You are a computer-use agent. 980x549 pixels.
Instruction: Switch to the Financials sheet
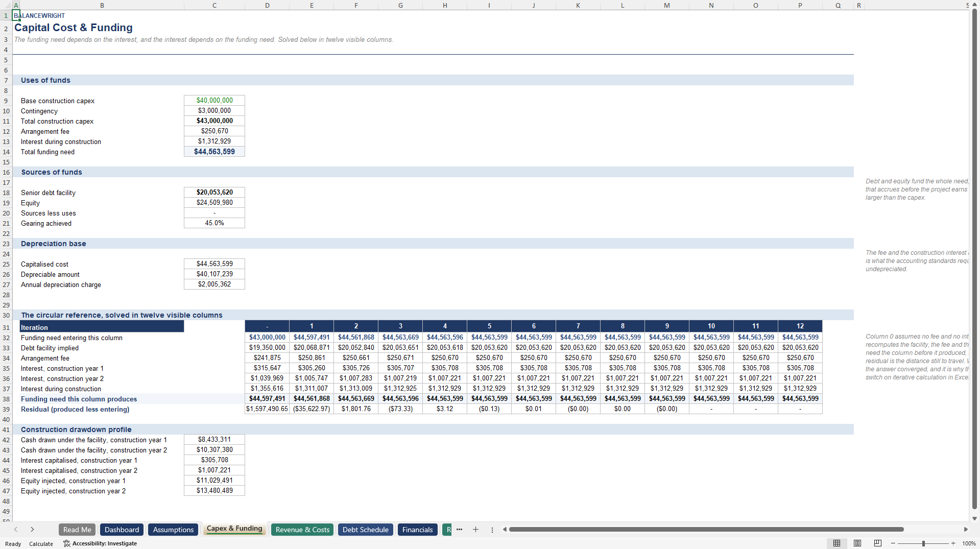417,530
